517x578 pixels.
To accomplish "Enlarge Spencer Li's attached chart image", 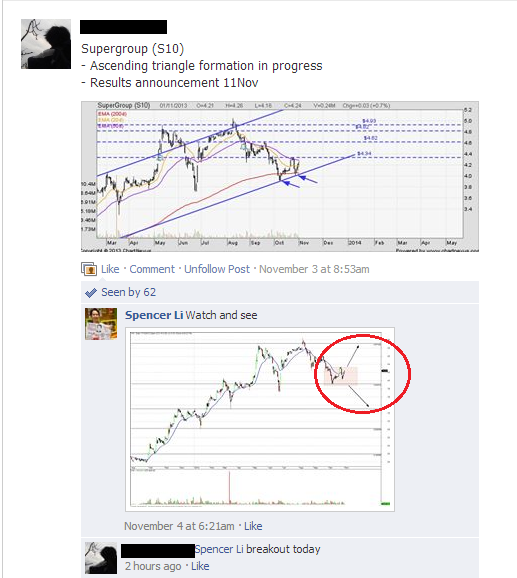I will tap(260, 419).
